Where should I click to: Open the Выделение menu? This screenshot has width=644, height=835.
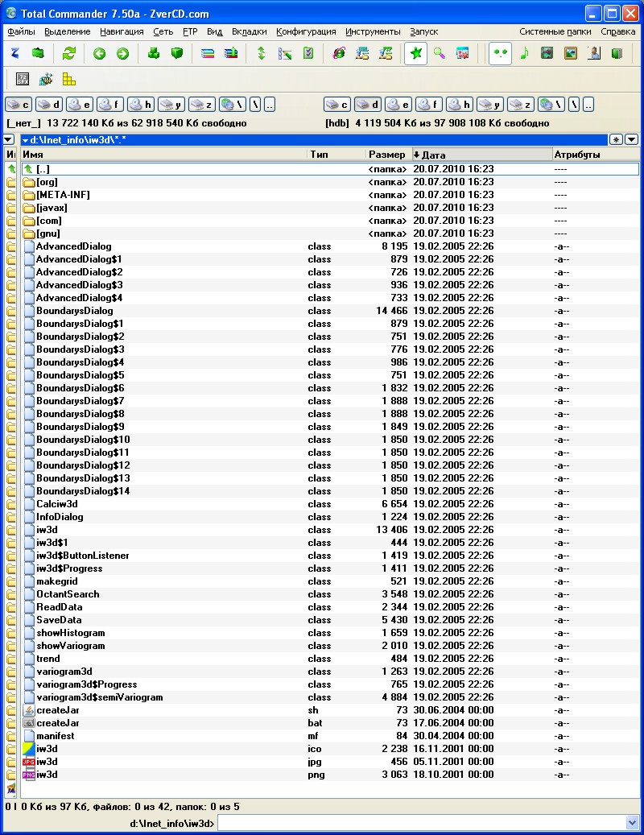point(68,32)
